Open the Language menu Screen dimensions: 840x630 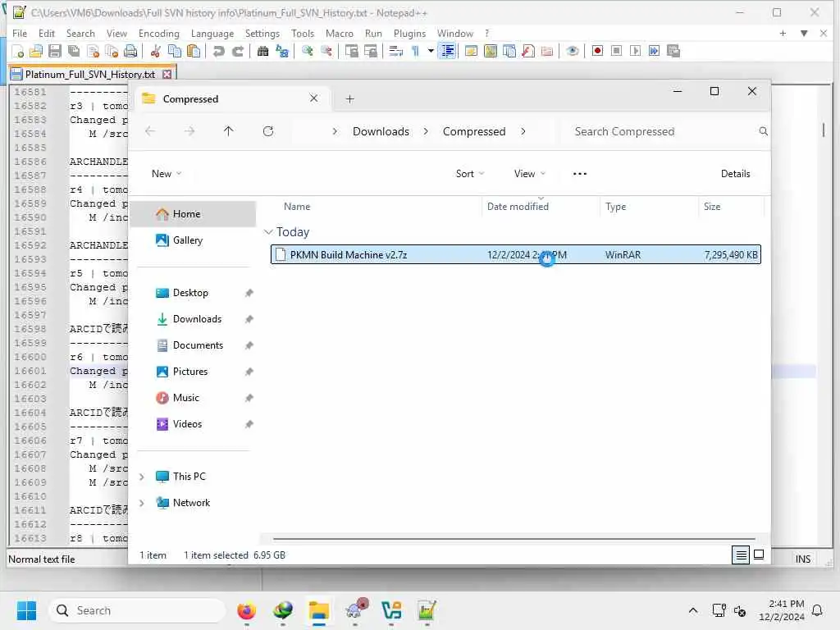[212, 33]
